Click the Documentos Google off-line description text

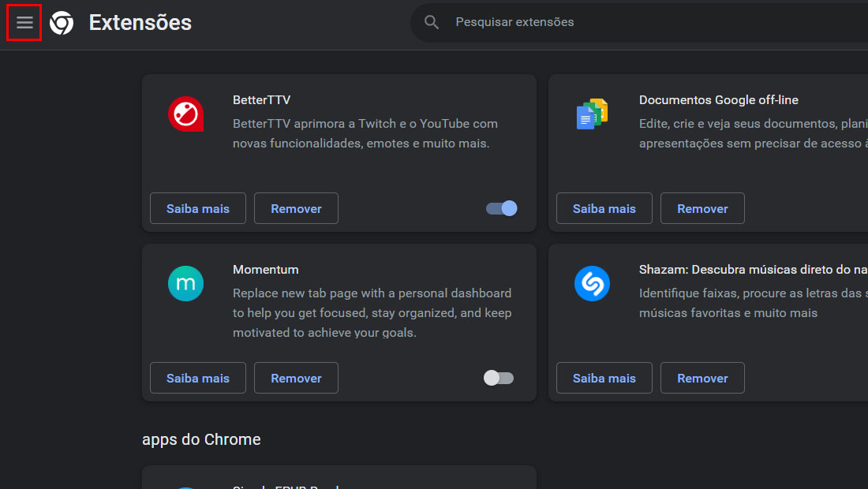[753, 133]
